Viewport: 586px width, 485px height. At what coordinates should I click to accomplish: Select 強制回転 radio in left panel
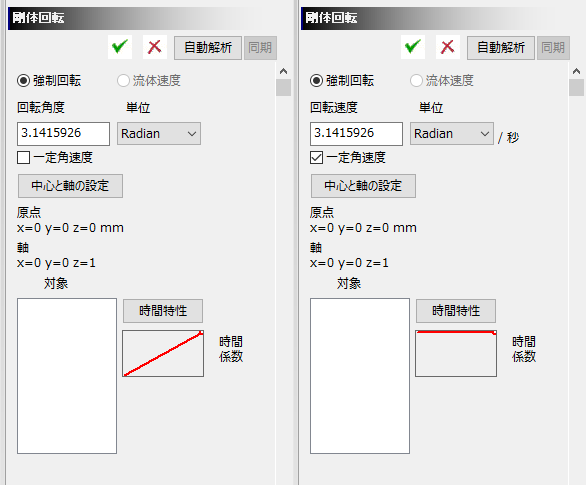coord(23,81)
